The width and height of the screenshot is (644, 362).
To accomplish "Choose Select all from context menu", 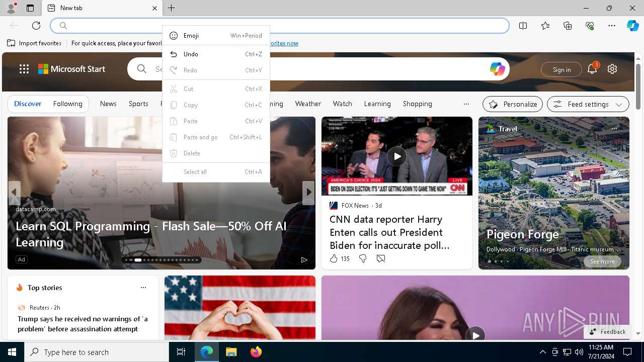I will [x=216, y=172].
